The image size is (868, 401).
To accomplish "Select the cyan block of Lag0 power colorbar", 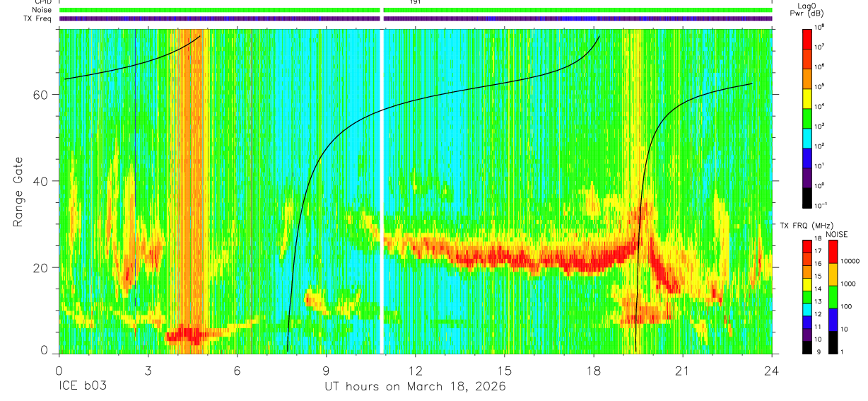I will tap(807, 137).
